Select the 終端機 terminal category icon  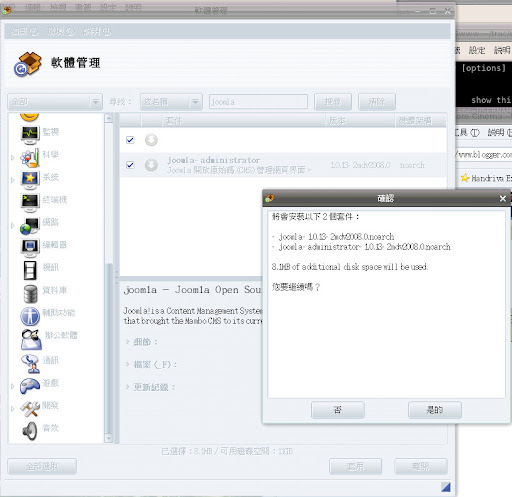coord(30,203)
